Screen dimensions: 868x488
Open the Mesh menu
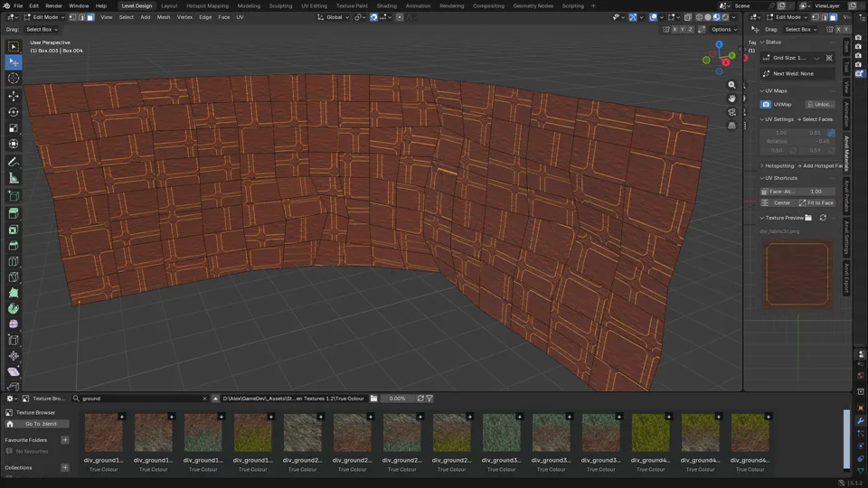(164, 17)
